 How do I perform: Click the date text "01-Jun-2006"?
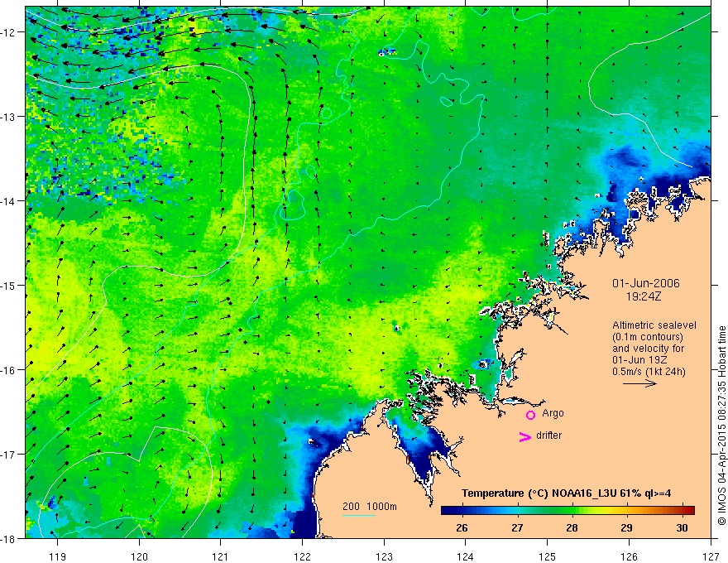[x=646, y=283]
